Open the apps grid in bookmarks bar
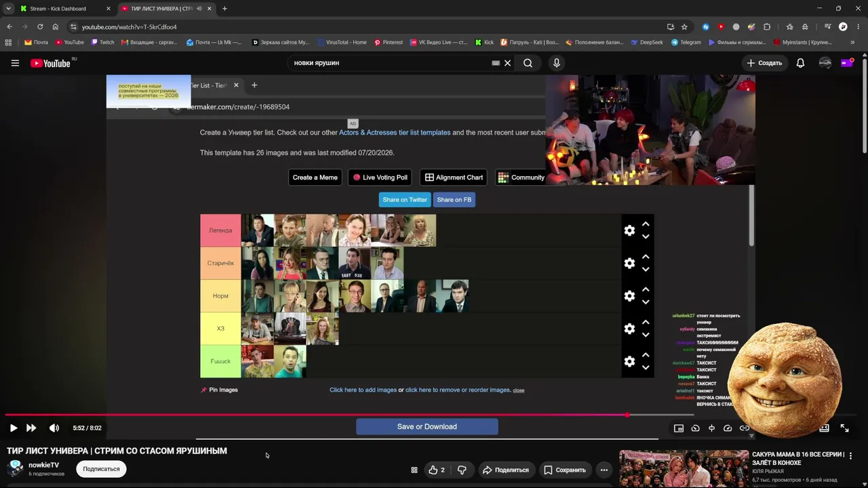The height and width of the screenshot is (488, 868). (x=8, y=42)
